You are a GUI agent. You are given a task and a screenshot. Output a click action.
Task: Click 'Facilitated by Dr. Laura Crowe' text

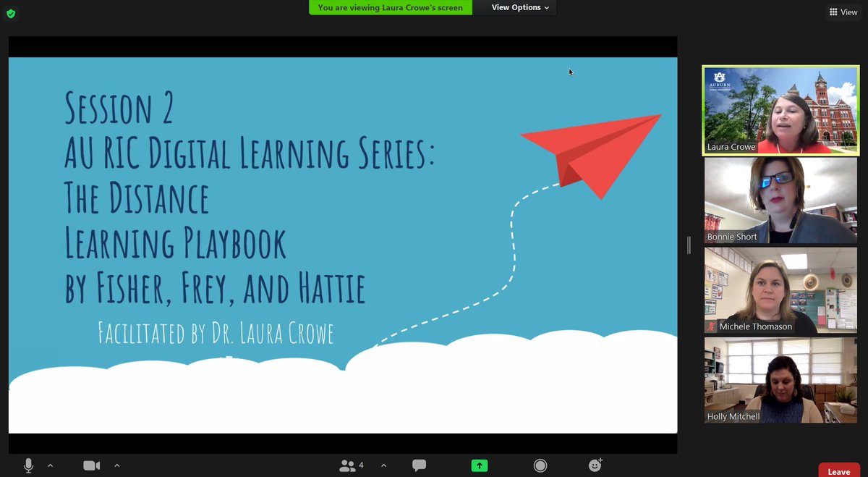[216, 332]
